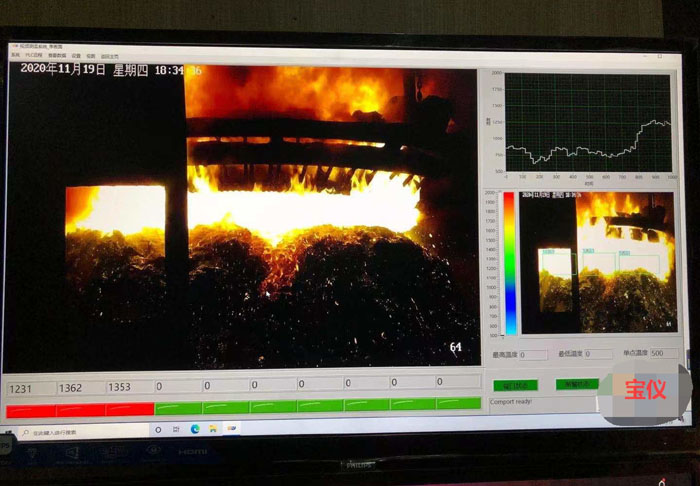Click the first red status indicator bar

(31, 409)
